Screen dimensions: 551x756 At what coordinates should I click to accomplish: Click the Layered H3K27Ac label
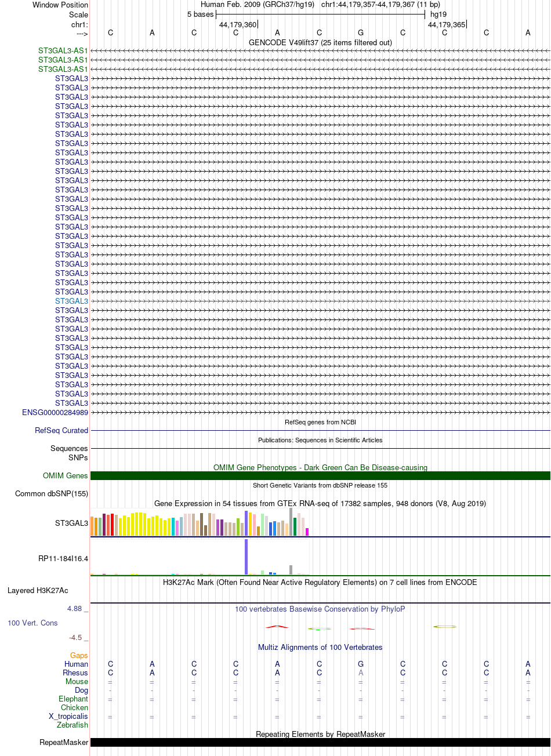coord(38,590)
